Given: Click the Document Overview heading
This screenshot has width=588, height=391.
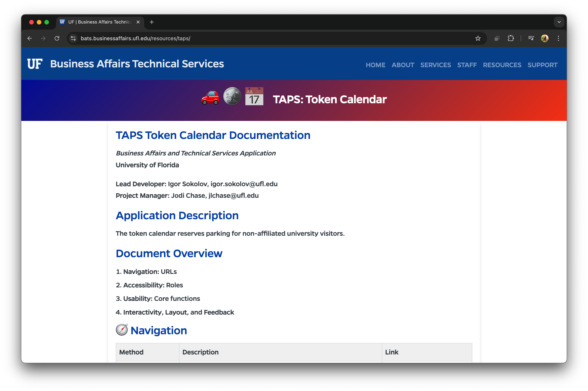Looking at the screenshot, I should tap(169, 254).
